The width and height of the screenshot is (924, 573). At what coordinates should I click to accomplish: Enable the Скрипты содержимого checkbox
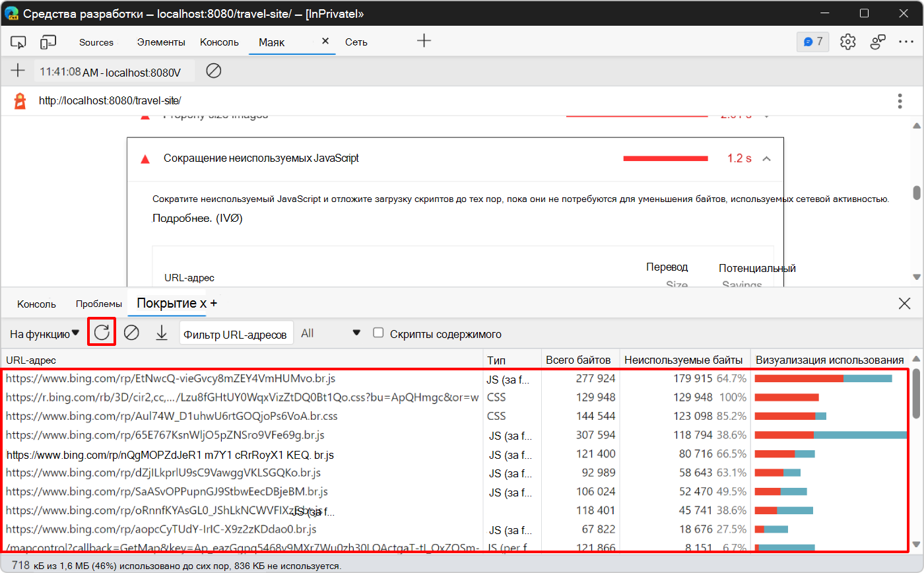[378, 332]
